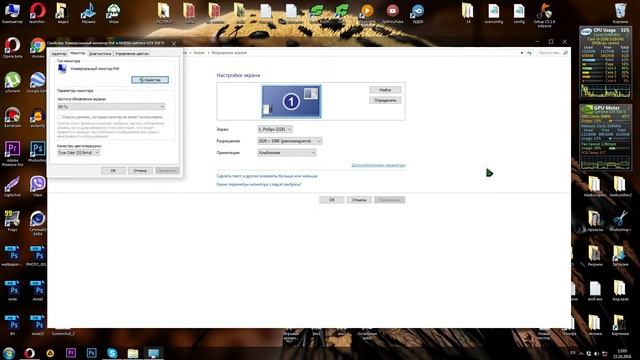This screenshot has width=640, height=360.
Task: Open the Ориентация dropdown
Action: click(x=287, y=153)
